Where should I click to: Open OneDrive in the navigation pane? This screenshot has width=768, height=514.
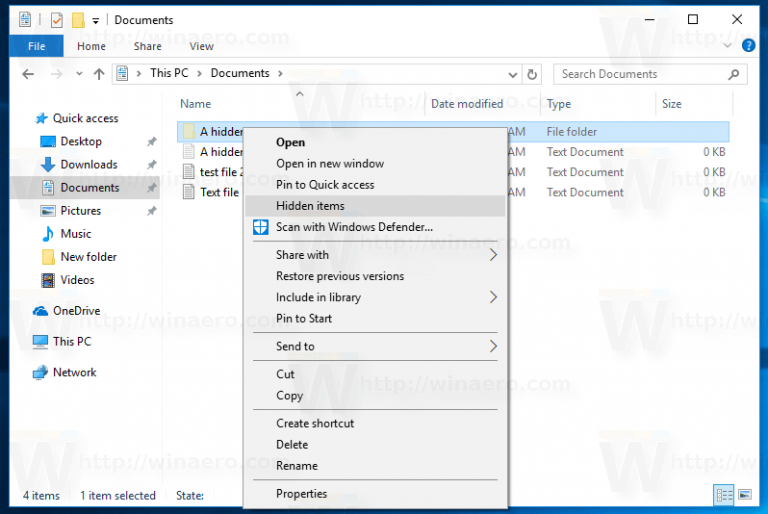pos(76,311)
